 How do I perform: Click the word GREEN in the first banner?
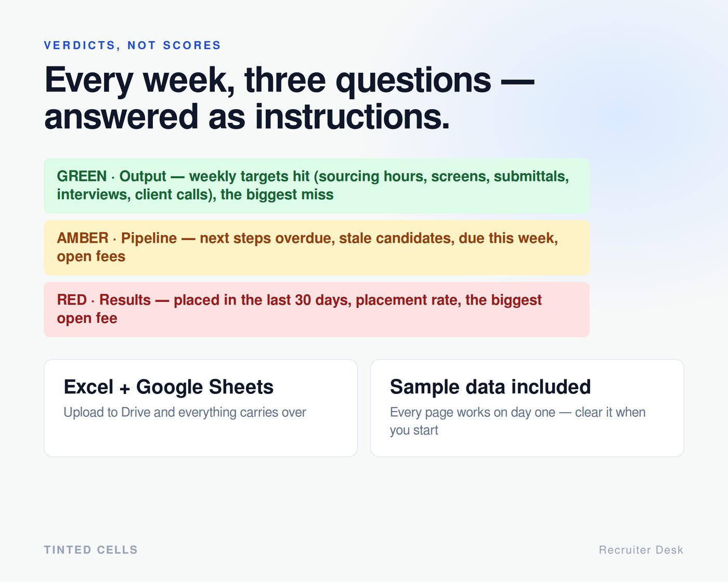coord(82,176)
